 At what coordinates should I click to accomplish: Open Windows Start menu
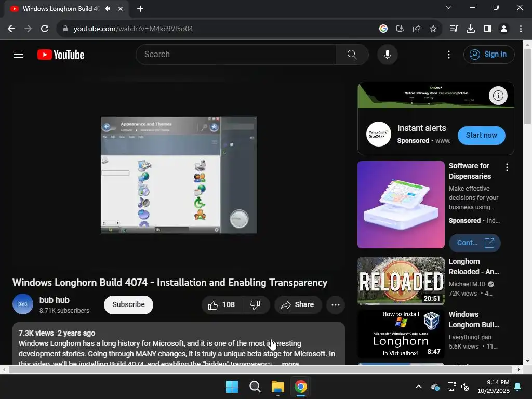click(x=232, y=387)
